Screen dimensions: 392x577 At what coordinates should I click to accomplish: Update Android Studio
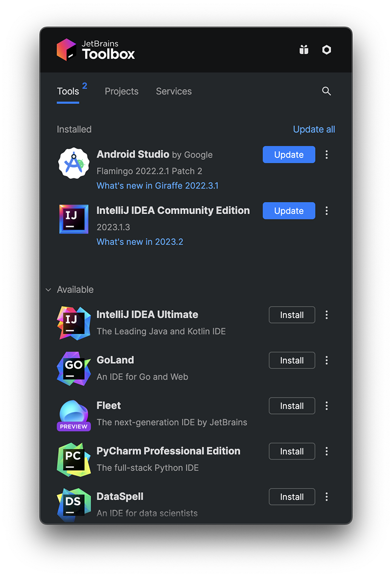(x=289, y=155)
